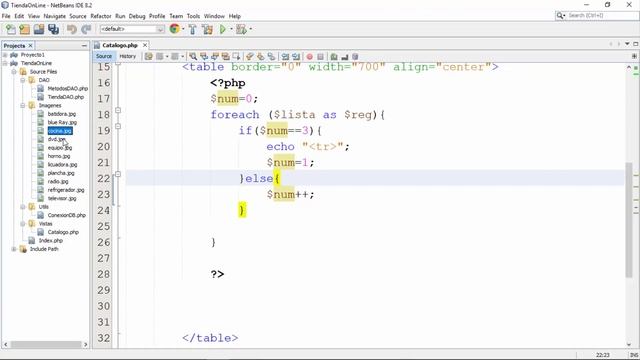
Task: Close the Catalogo.php tab
Action: 145,45
